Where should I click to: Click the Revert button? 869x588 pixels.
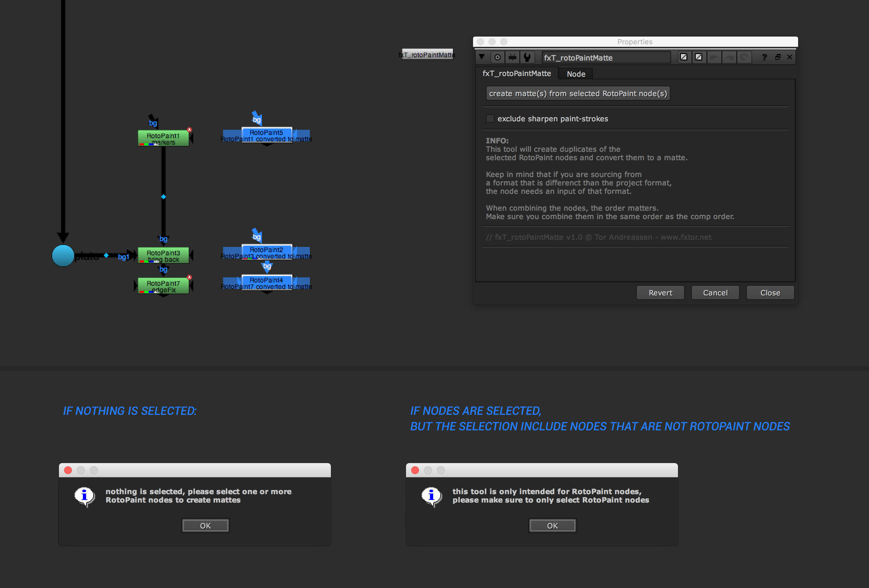(660, 293)
